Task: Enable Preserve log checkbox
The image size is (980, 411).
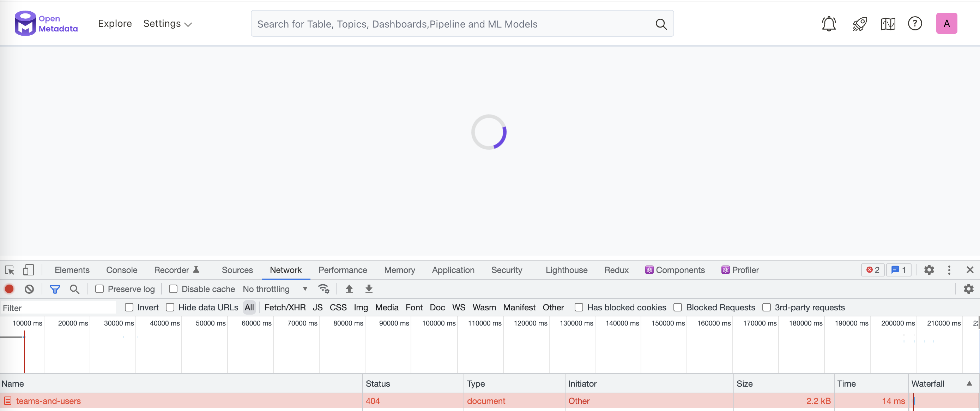Action: click(99, 289)
